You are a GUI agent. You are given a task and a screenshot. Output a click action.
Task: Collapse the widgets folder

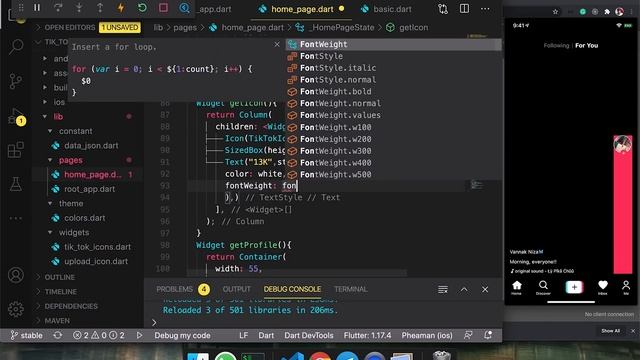click(x=73, y=232)
